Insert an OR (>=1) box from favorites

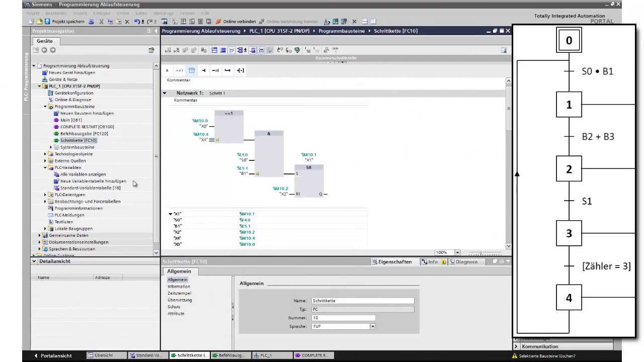pos(179,70)
